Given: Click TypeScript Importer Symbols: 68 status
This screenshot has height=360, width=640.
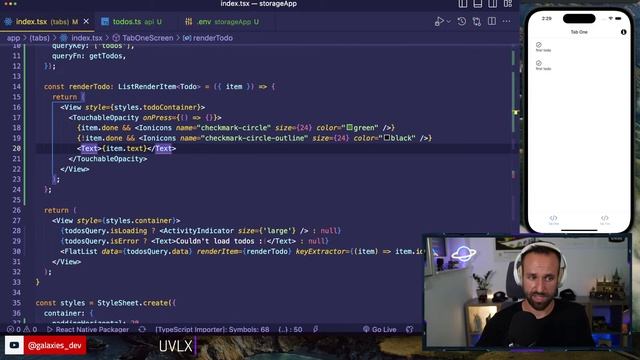Looking at the screenshot, I should click(x=212, y=329).
